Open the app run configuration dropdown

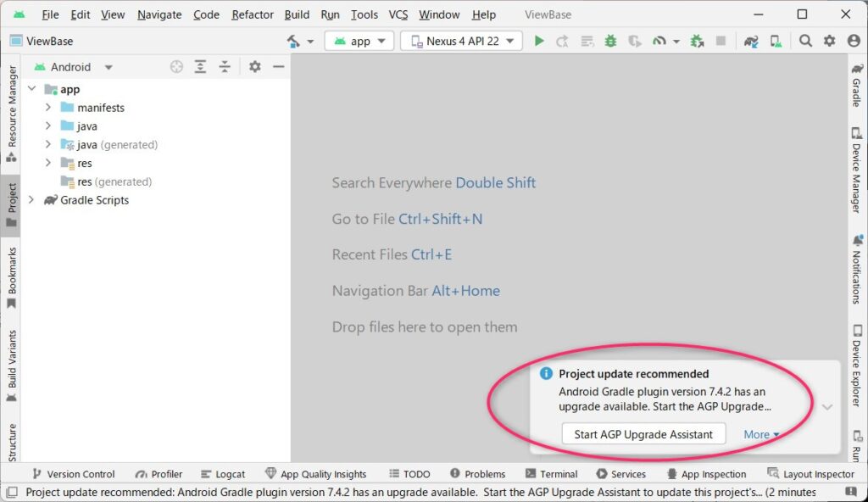(359, 41)
